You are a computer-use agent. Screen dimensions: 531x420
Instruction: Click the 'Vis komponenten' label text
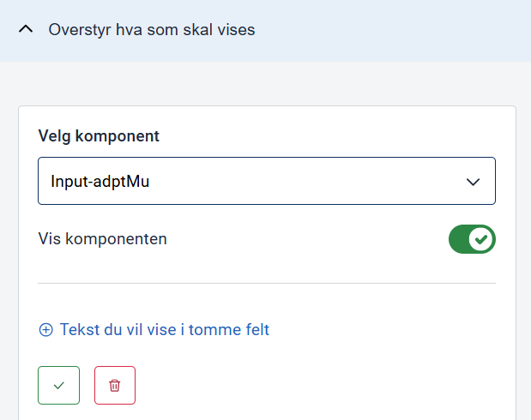(x=103, y=239)
